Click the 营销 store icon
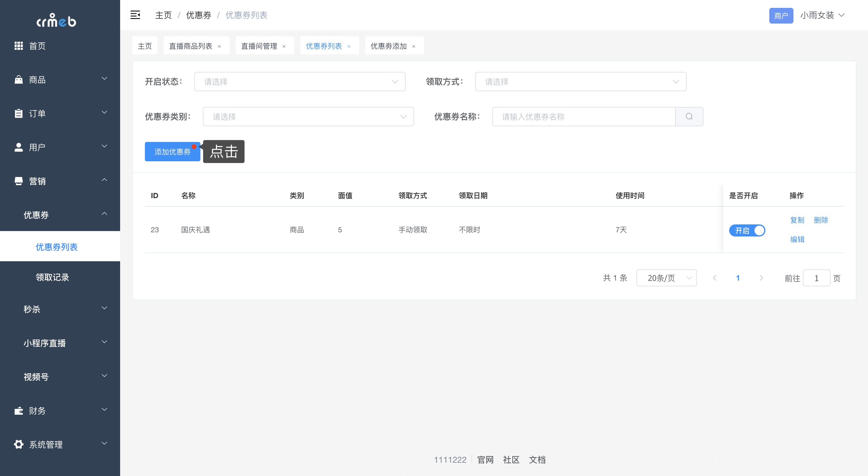The height and width of the screenshot is (476, 868). [18, 181]
